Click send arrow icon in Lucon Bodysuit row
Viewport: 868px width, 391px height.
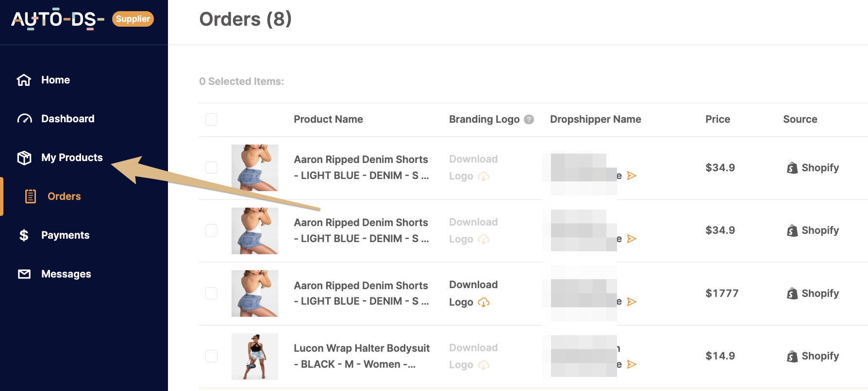tap(632, 364)
